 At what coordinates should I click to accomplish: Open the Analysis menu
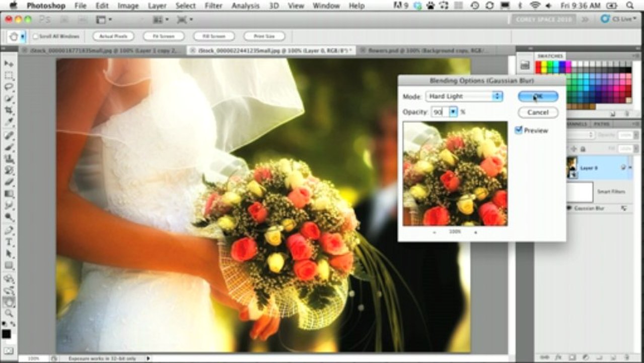point(245,6)
